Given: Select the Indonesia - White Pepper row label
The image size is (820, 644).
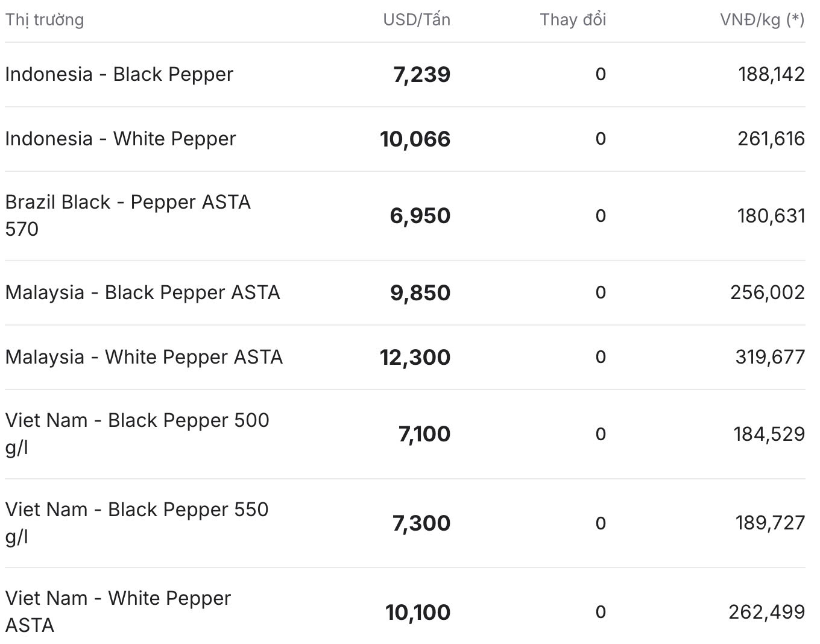Looking at the screenshot, I should tap(121, 139).
